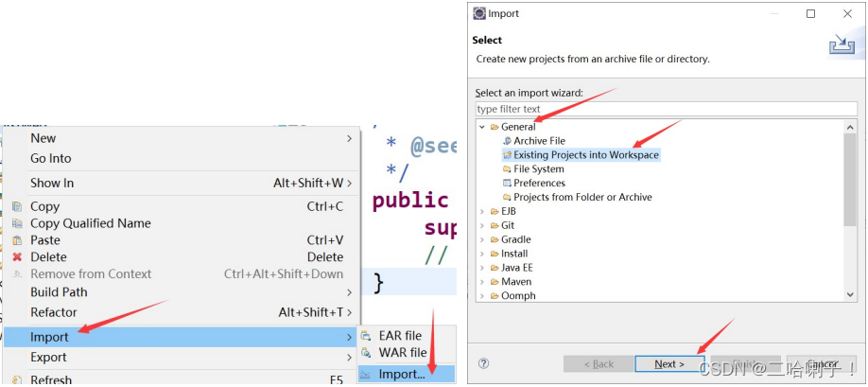Select Preferences import wizard
Image resolution: width=868 pixels, height=387 pixels.
point(539,183)
